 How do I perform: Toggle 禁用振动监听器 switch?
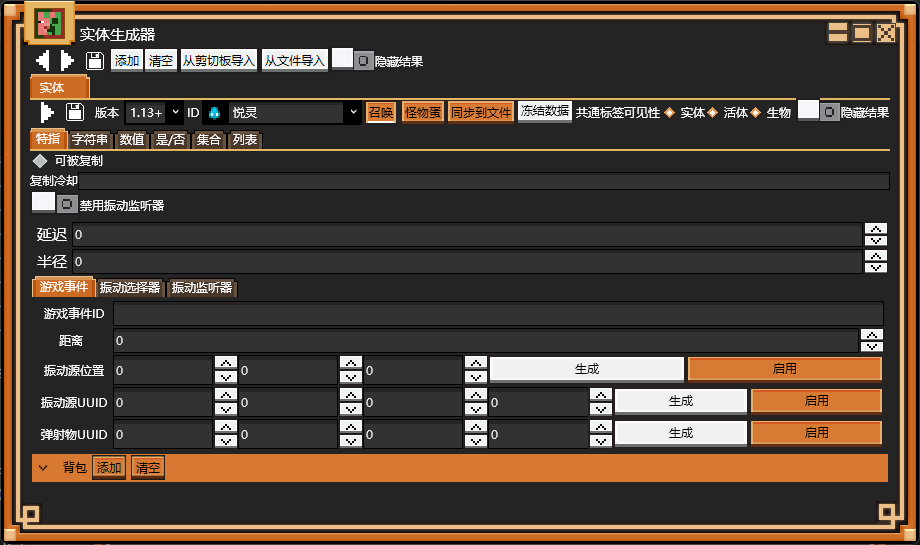55,204
